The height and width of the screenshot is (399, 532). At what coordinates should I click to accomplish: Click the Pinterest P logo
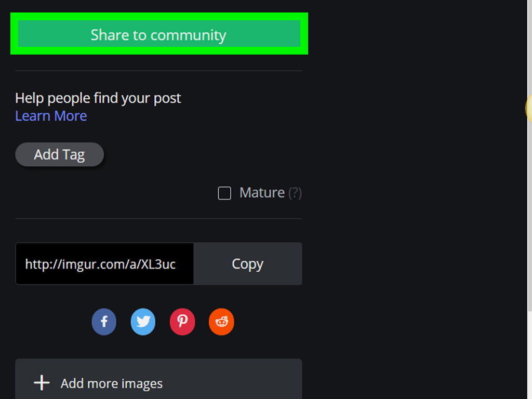[x=182, y=322]
